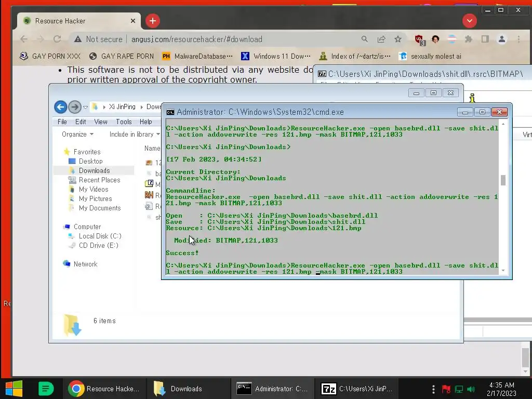
Task: Click Xi JinPing in Explorer breadcrumb
Action: coord(122,107)
